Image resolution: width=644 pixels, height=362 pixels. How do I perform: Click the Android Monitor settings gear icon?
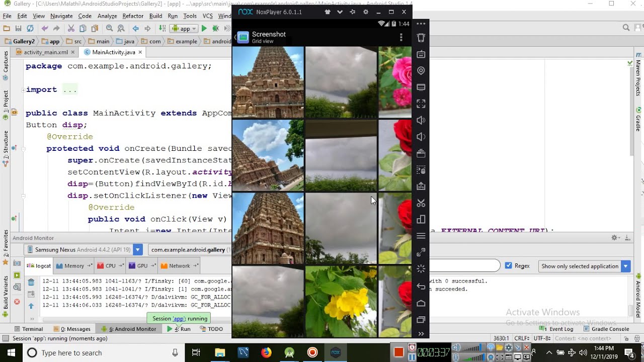click(615, 238)
